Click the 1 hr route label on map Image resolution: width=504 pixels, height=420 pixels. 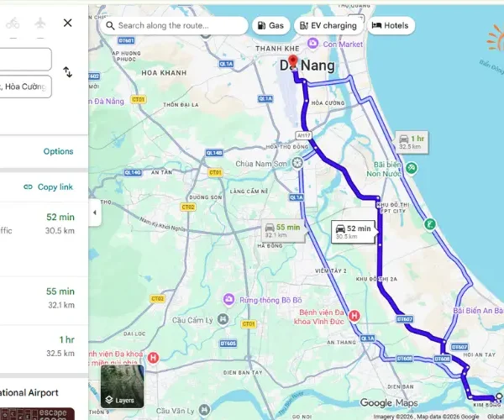click(x=412, y=142)
